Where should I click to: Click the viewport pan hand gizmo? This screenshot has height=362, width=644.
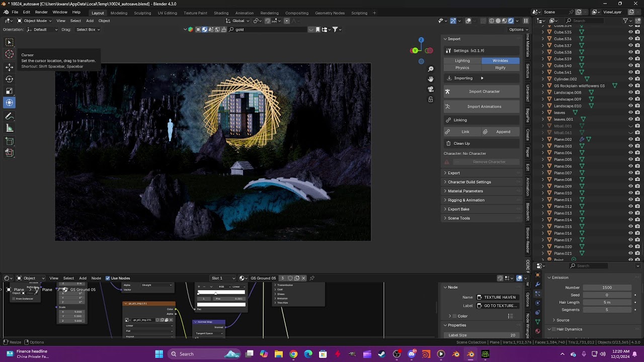(x=431, y=79)
